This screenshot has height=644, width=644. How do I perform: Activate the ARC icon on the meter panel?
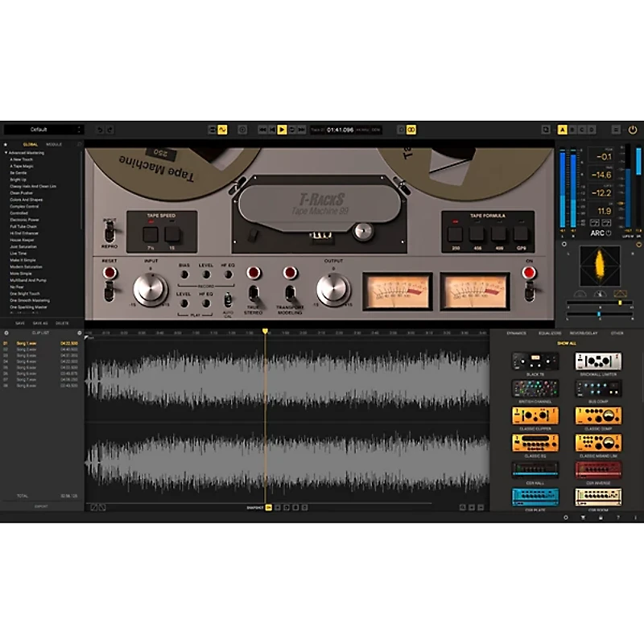point(601,233)
